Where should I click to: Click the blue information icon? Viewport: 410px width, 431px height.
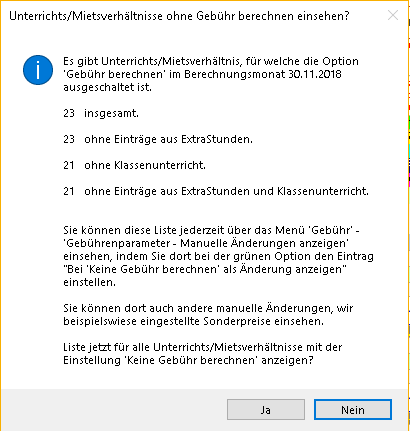pyautogui.click(x=38, y=70)
